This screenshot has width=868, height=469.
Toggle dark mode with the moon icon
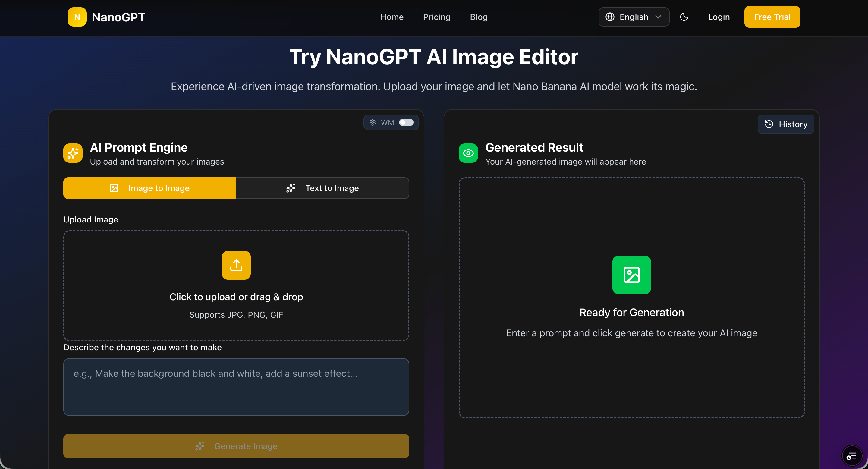pos(684,17)
